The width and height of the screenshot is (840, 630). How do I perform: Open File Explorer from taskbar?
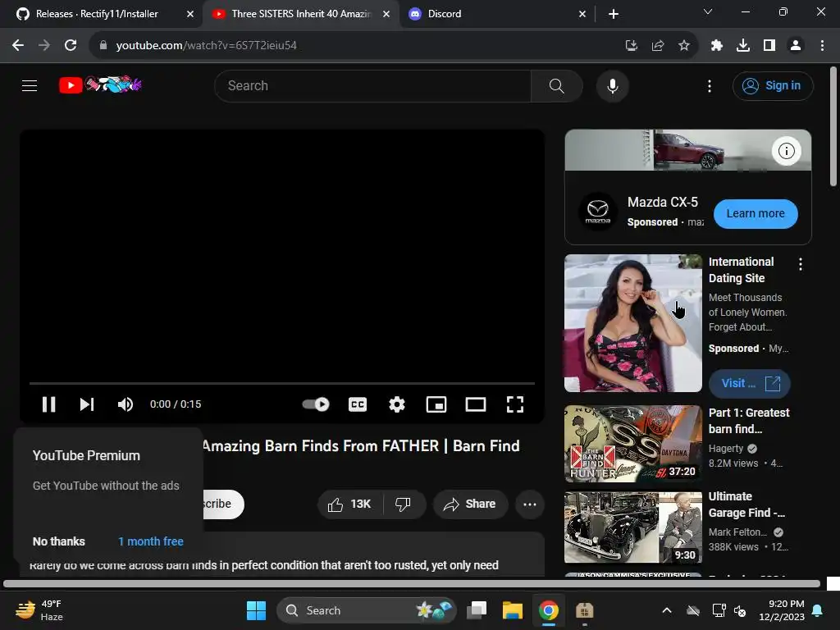click(512, 610)
